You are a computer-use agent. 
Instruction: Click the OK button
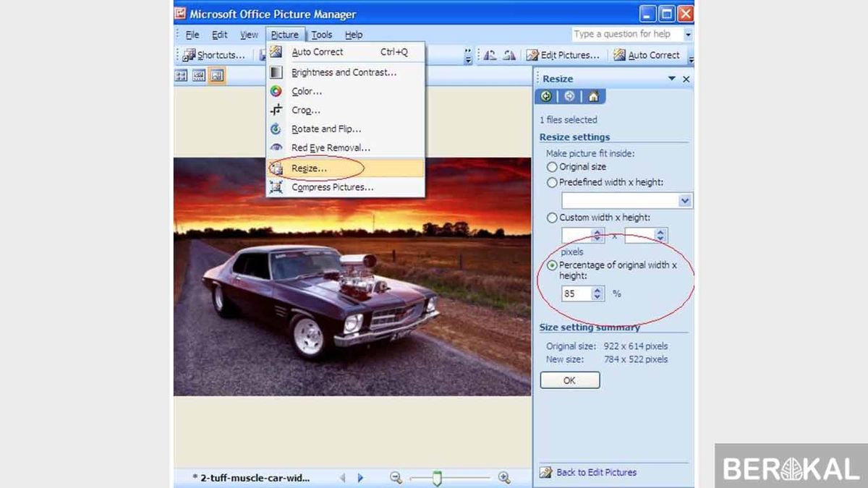point(570,380)
